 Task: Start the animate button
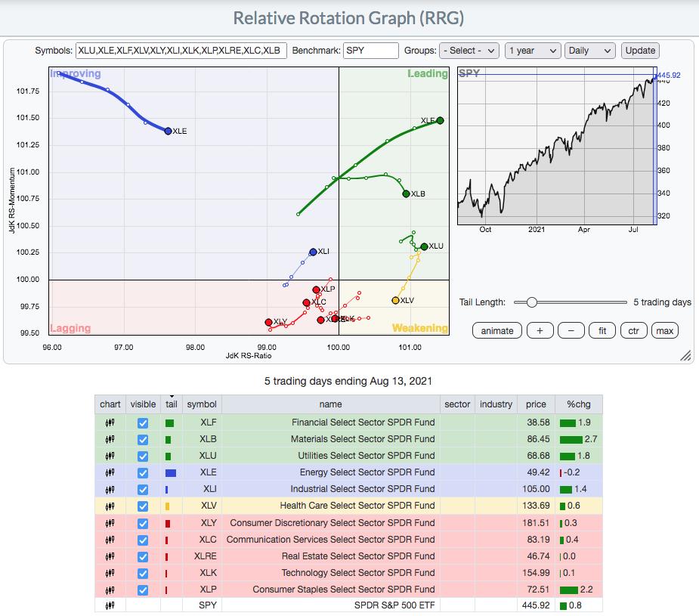[x=497, y=331]
